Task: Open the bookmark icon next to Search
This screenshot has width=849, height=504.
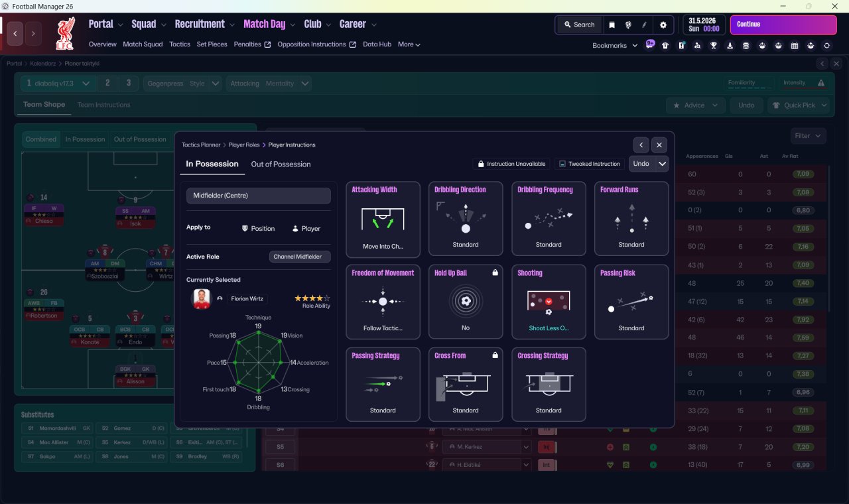Action: (x=612, y=25)
